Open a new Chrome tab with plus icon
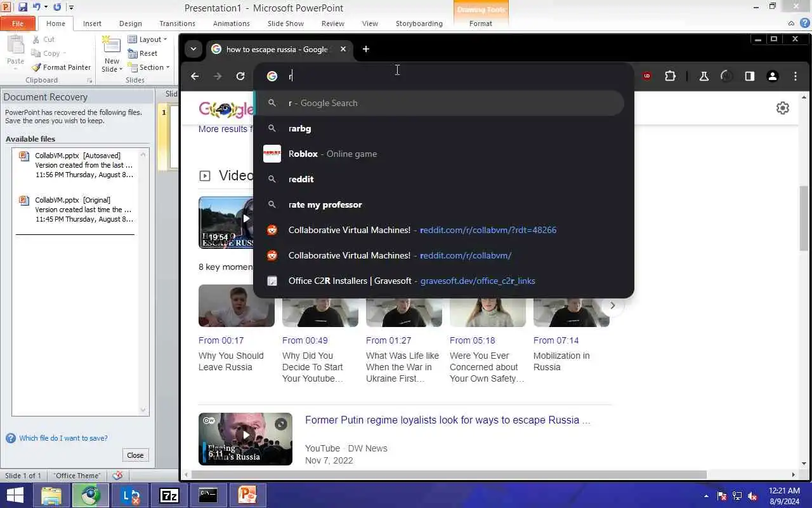 click(x=366, y=49)
